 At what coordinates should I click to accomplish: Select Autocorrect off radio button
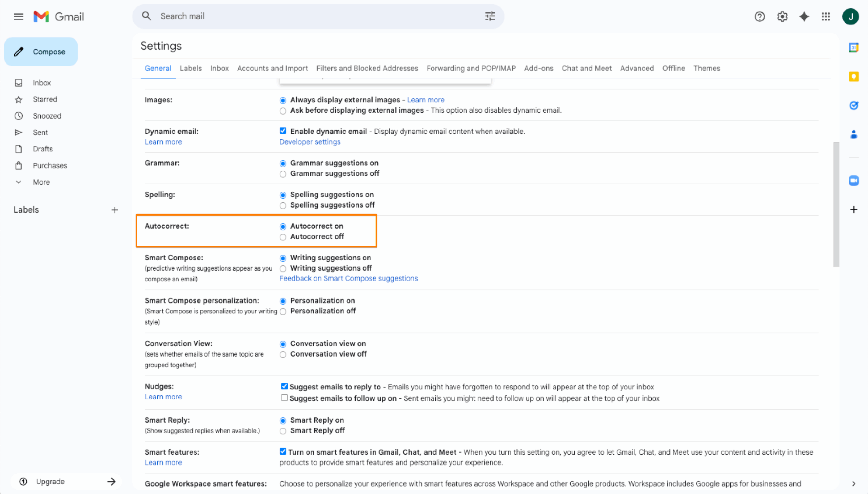coord(283,237)
